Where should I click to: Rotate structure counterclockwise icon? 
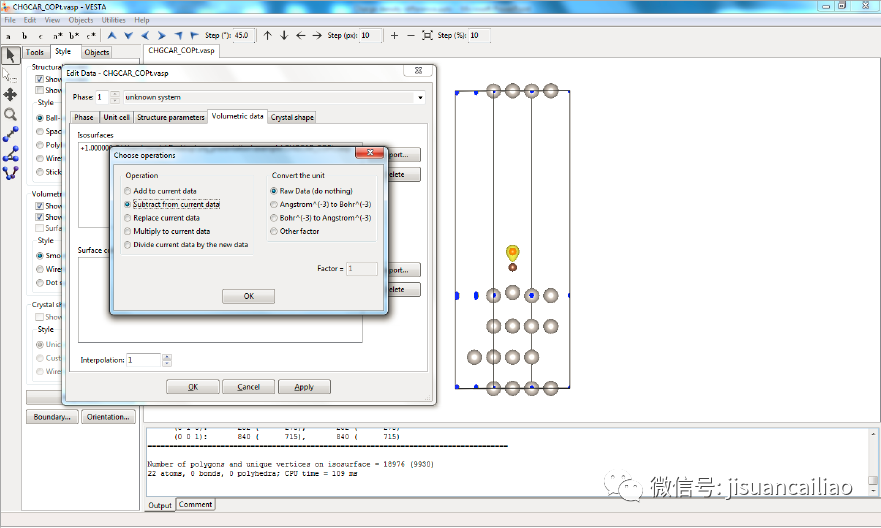tap(178, 35)
